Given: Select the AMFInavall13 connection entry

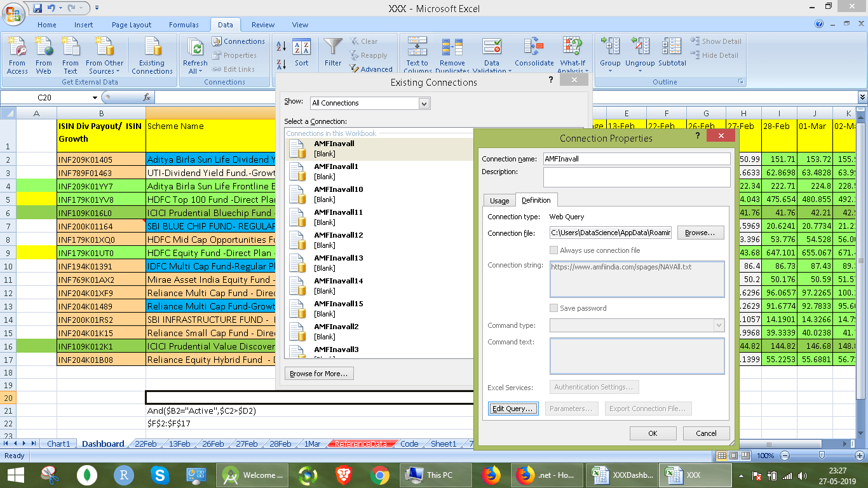Looking at the screenshot, I should click(x=379, y=262).
